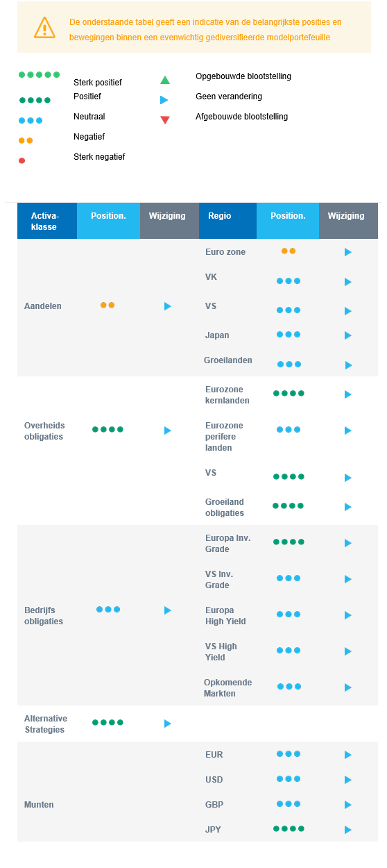Screen dimensions: 387x868
Task: Click the orange warning triangle icon
Action: tap(44, 27)
